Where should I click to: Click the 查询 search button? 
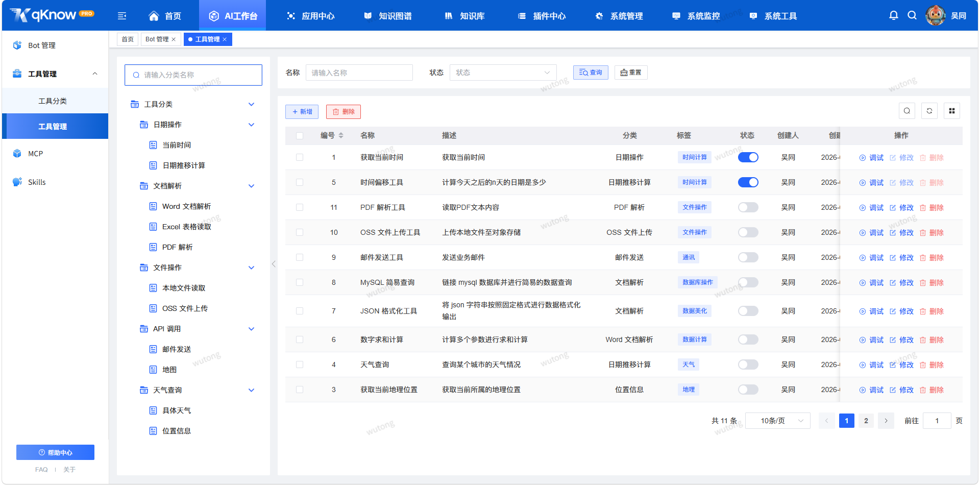tap(591, 72)
